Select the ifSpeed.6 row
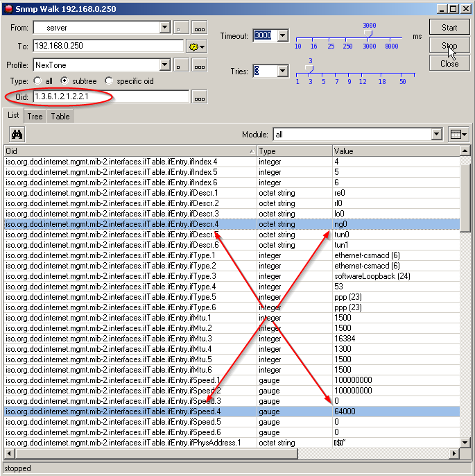Viewport: 475px width, 476px height. tap(232, 432)
